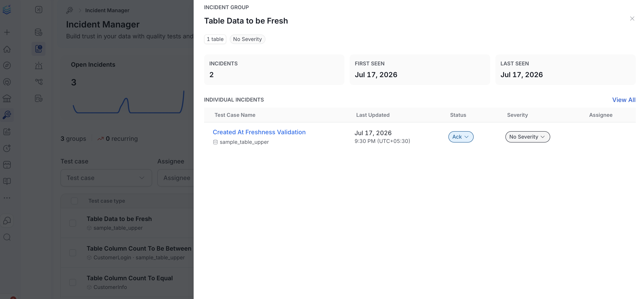Check the Table Data to be Fresh row
The height and width of the screenshot is (299, 644).
73,223
